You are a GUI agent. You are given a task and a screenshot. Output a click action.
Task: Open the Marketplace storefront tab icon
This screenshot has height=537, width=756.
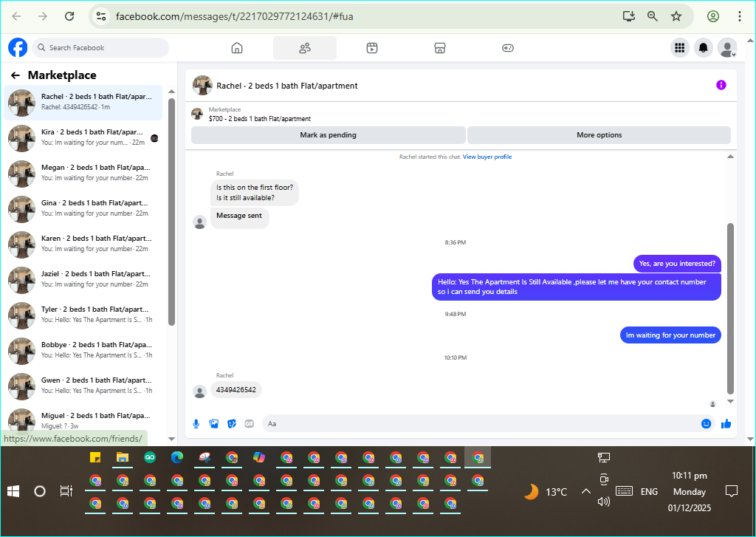click(x=440, y=48)
